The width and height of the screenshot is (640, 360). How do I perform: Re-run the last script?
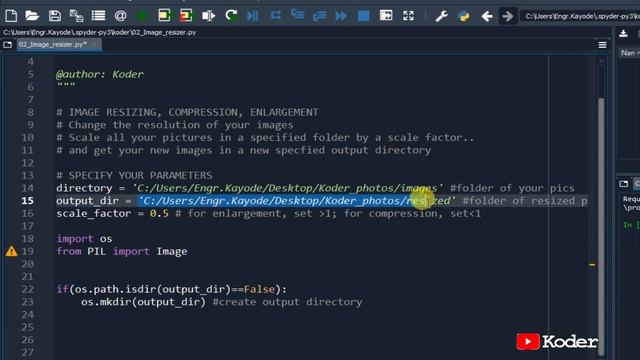[231, 16]
